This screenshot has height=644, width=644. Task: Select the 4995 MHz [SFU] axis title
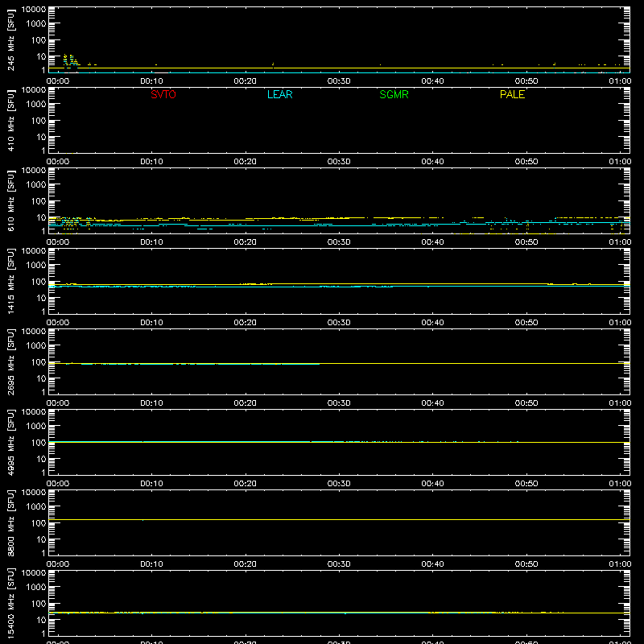[x=10, y=442]
